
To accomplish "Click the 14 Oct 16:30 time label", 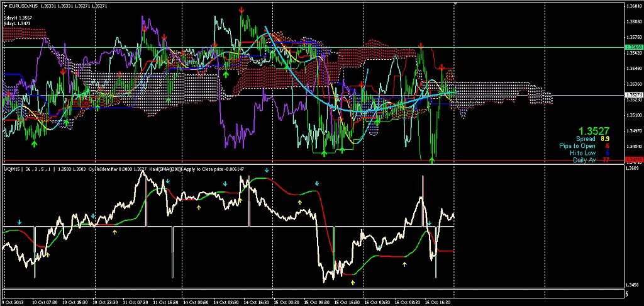I will (258, 302).
